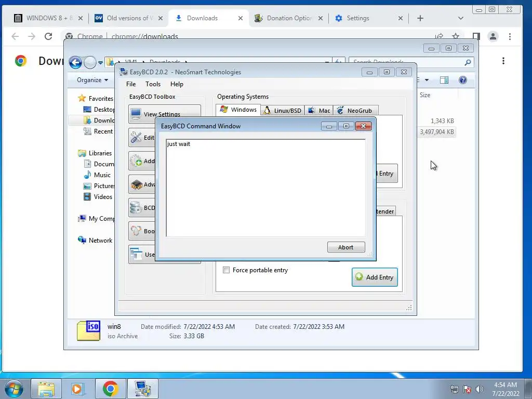This screenshot has height=399, width=532.
Task: Click the win8 iso thumbnail in details pane
Action: click(x=88, y=330)
